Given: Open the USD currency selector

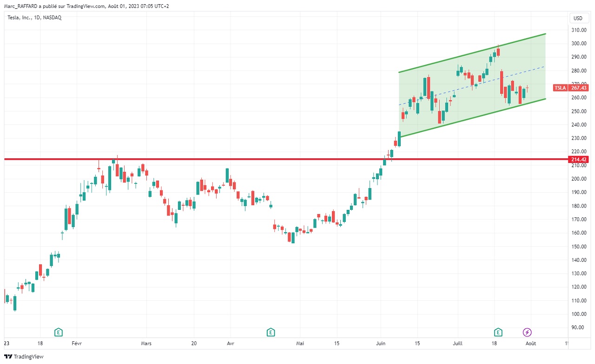Looking at the screenshot, I should click(x=578, y=19).
